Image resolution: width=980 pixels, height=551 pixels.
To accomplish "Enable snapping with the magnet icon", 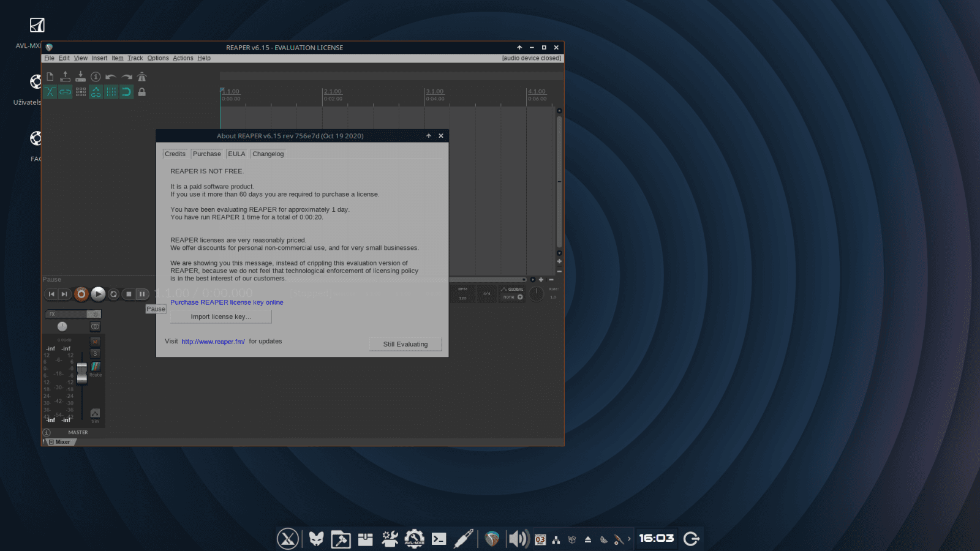I will [x=126, y=92].
